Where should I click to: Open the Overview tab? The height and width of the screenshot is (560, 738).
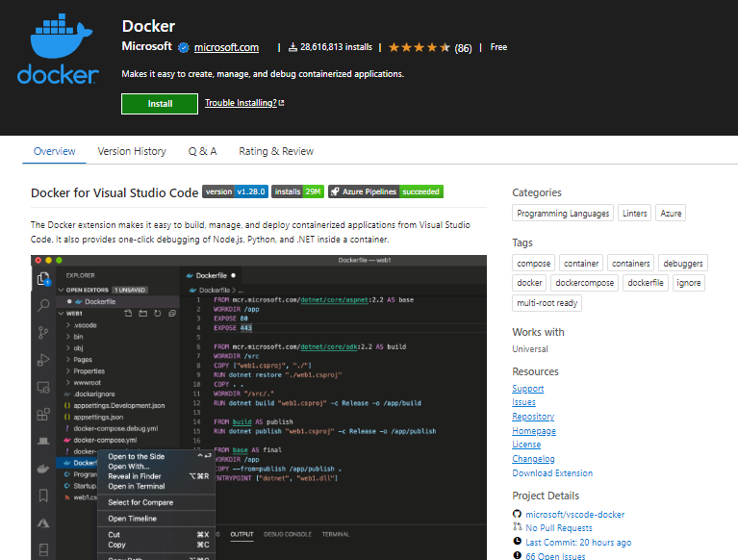click(54, 151)
